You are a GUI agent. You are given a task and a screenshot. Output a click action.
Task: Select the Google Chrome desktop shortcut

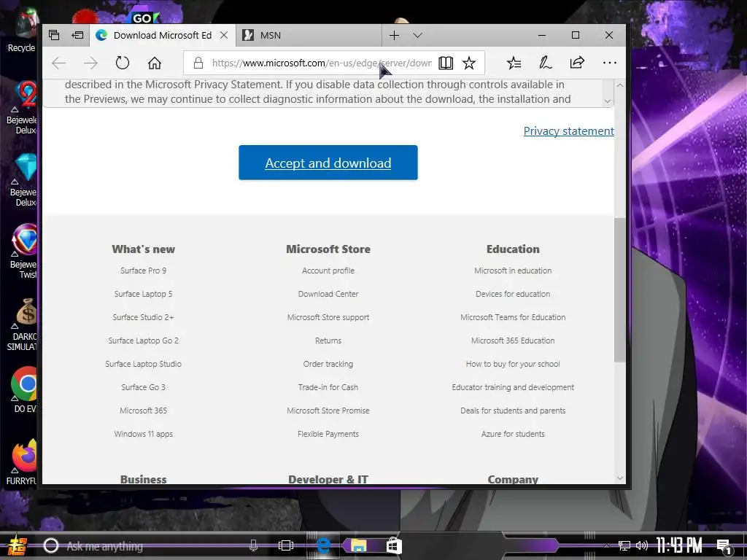(25, 389)
